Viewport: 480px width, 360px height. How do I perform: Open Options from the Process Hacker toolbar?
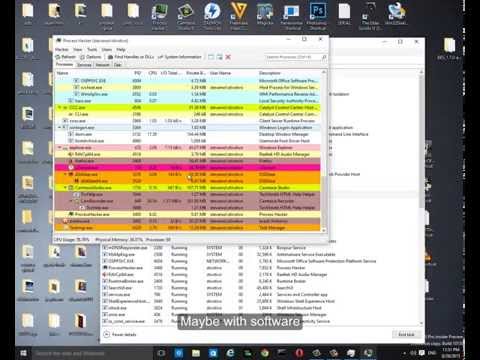[x=91, y=57]
